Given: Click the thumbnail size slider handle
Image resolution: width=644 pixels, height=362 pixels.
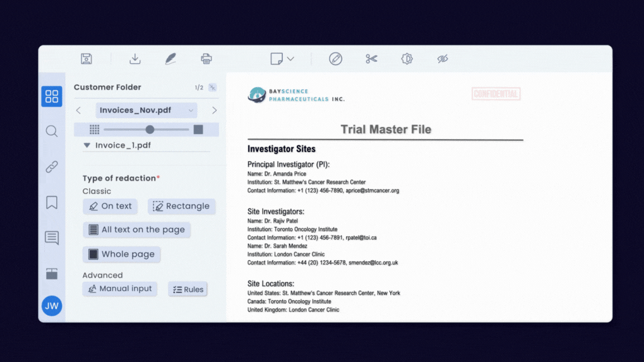Looking at the screenshot, I should pos(150,130).
